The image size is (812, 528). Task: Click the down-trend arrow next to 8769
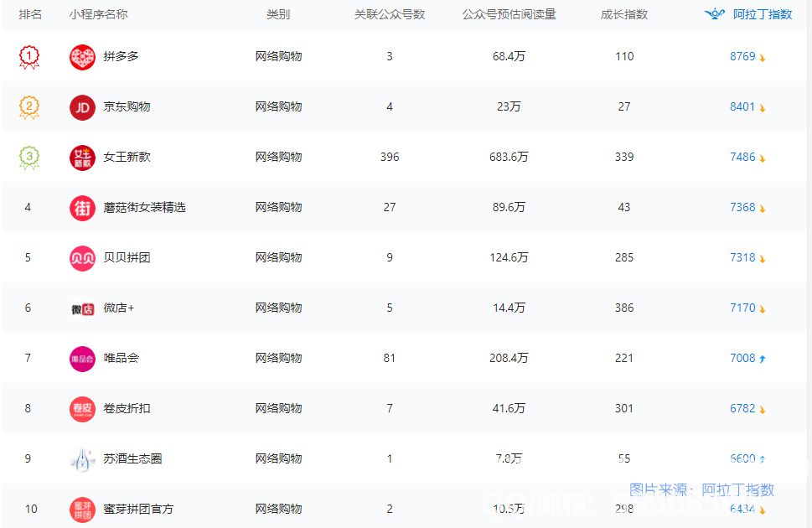pyautogui.click(x=763, y=58)
